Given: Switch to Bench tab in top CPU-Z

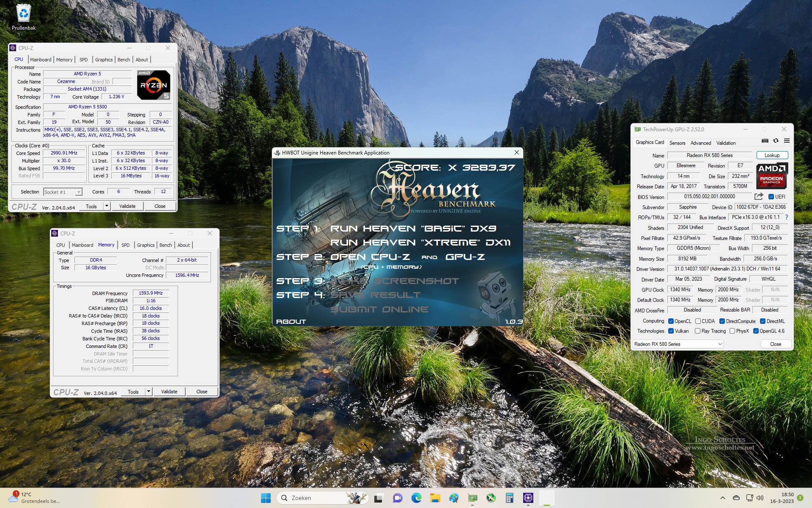Looking at the screenshot, I should point(123,60).
